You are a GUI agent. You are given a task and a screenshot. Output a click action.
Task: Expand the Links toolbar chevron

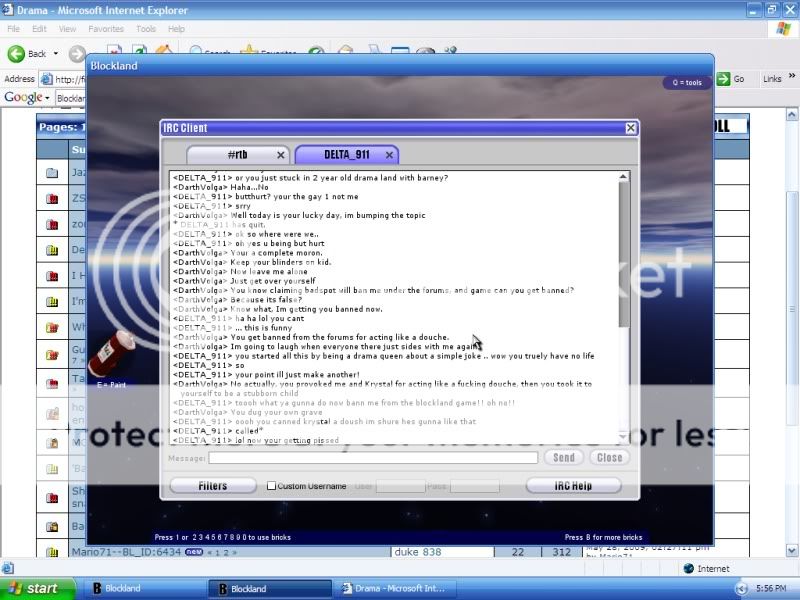(791, 76)
